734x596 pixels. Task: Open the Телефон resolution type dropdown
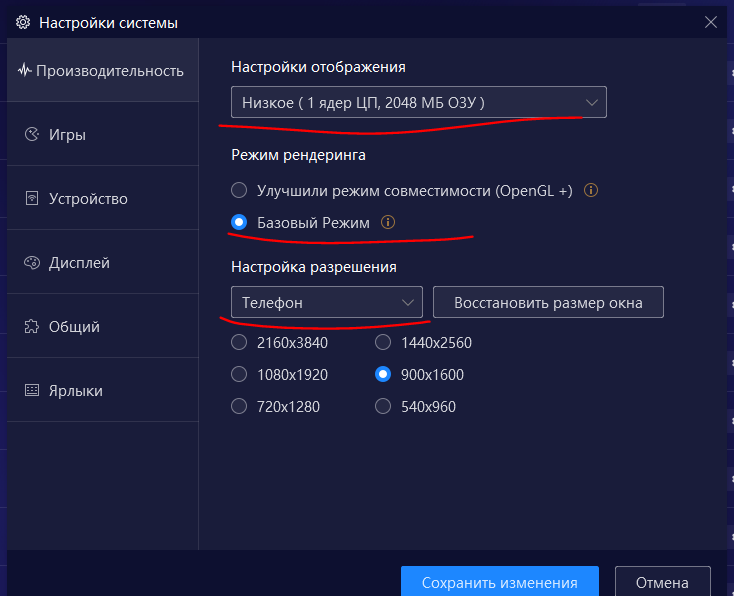pos(327,302)
